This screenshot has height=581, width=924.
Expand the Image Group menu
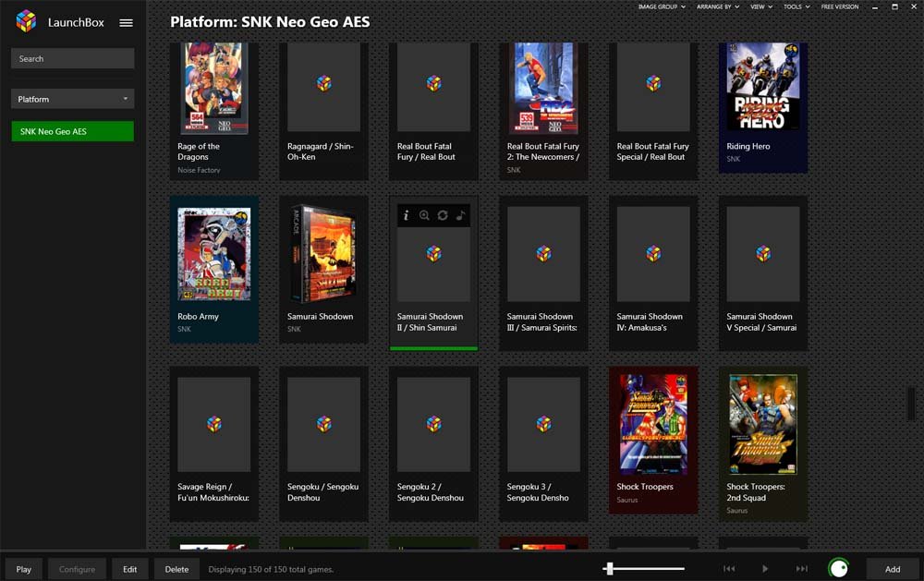[x=662, y=7]
